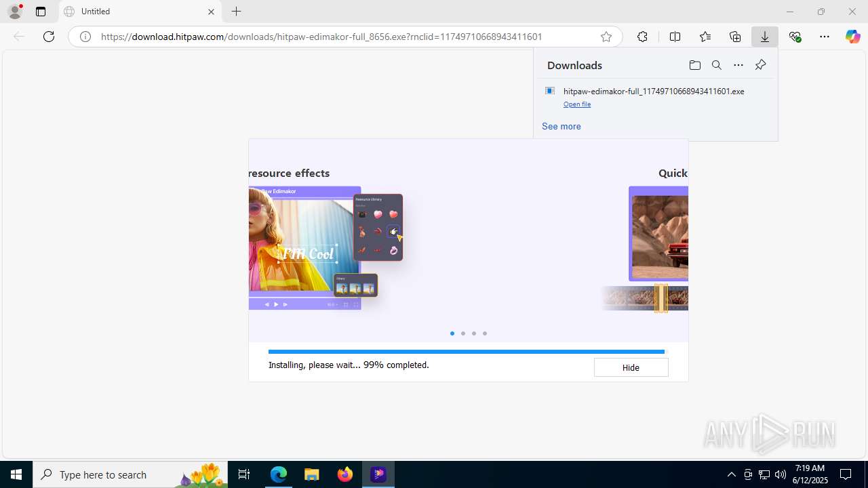Show hidden system tray icons

click(731, 474)
